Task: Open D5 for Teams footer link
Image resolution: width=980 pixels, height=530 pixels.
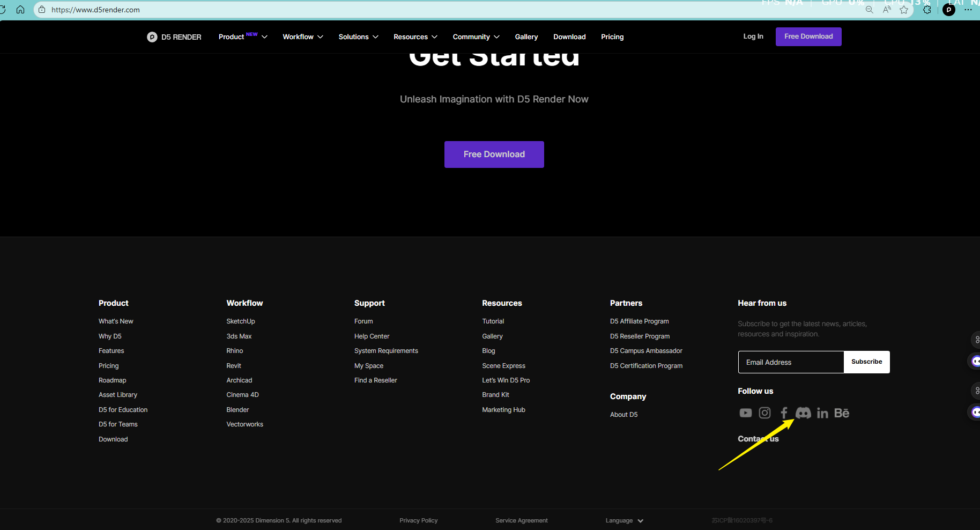Action: pyautogui.click(x=118, y=424)
